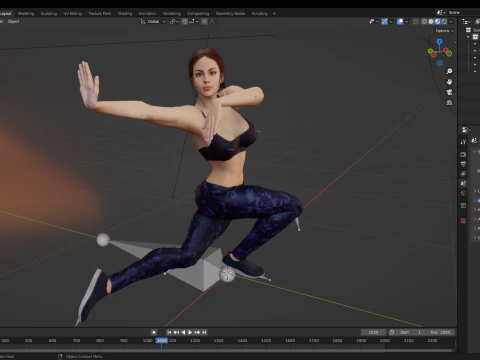This screenshot has width=480, height=360.
Task: Open the Collection properties tab
Action: pos(463,205)
